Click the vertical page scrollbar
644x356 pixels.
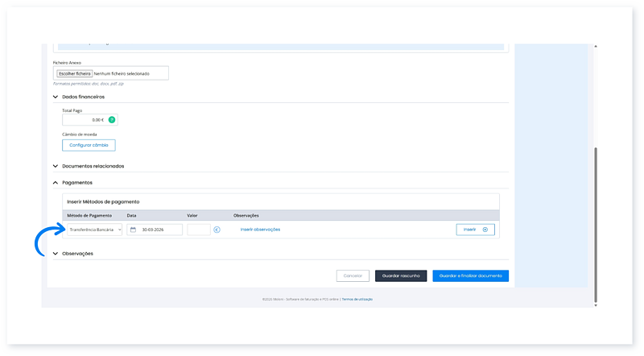click(596, 226)
